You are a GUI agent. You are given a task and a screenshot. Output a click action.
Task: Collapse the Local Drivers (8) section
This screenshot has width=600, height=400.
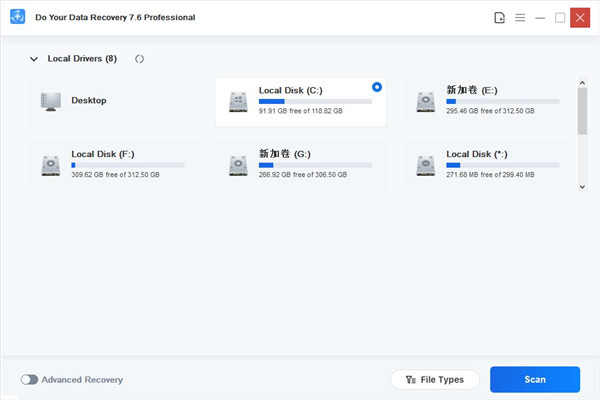coord(33,59)
